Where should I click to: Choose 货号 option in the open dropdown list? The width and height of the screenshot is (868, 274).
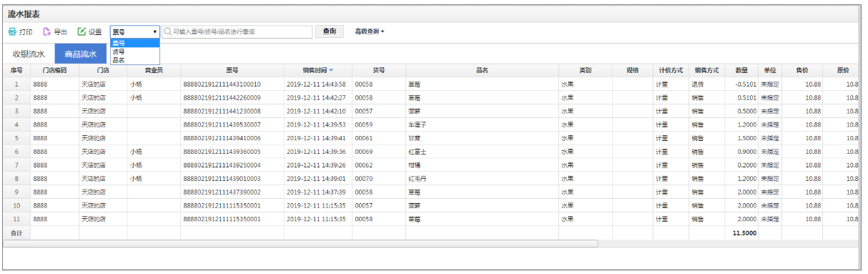pyautogui.click(x=135, y=52)
